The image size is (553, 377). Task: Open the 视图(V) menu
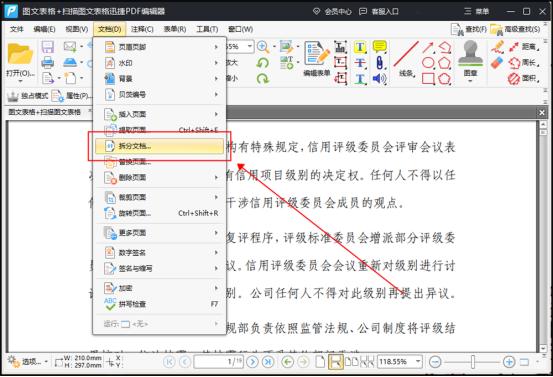click(x=77, y=29)
